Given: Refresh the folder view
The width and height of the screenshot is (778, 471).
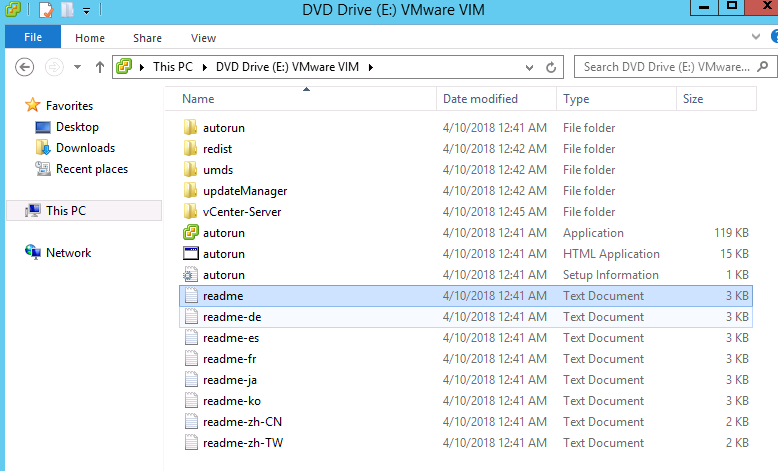Looking at the screenshot, I should click(x=551, y=67).
